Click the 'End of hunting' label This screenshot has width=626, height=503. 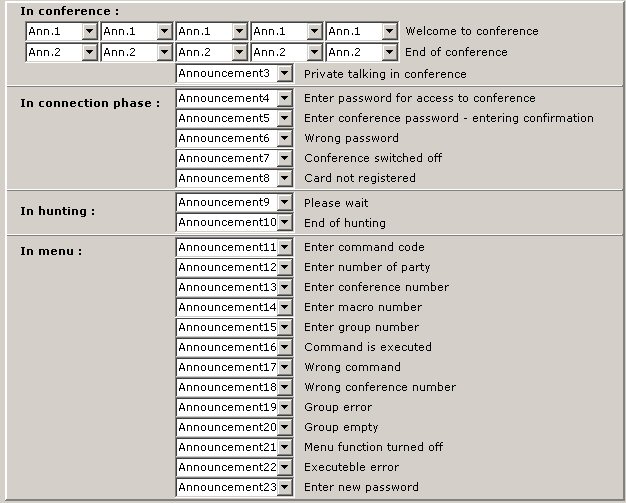coord(345,223)
